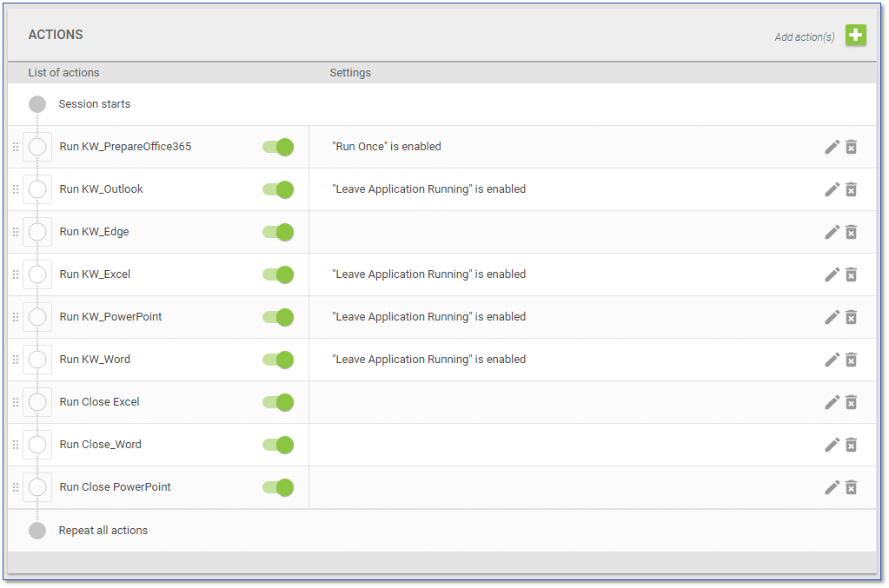Click Leave Application Running setting for KW_Outlook
The height and width of the screenshot is (588, 889).
[429, 189]
